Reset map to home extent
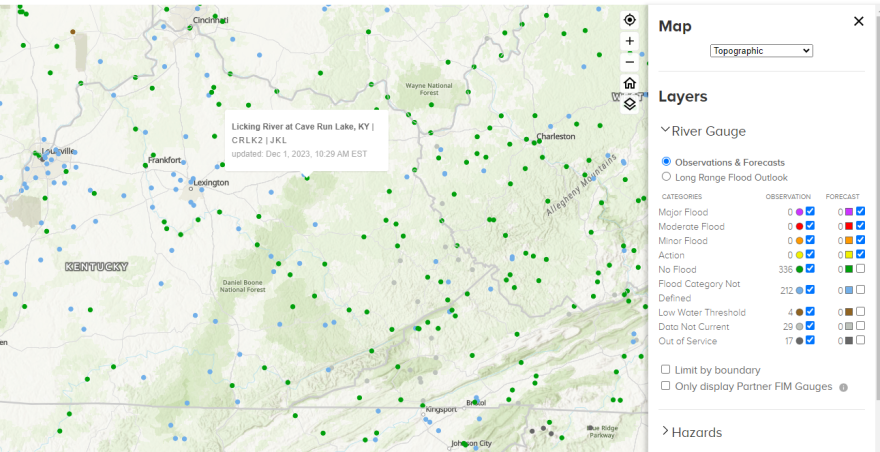880x452 pixels. click(x=629, y=83)
